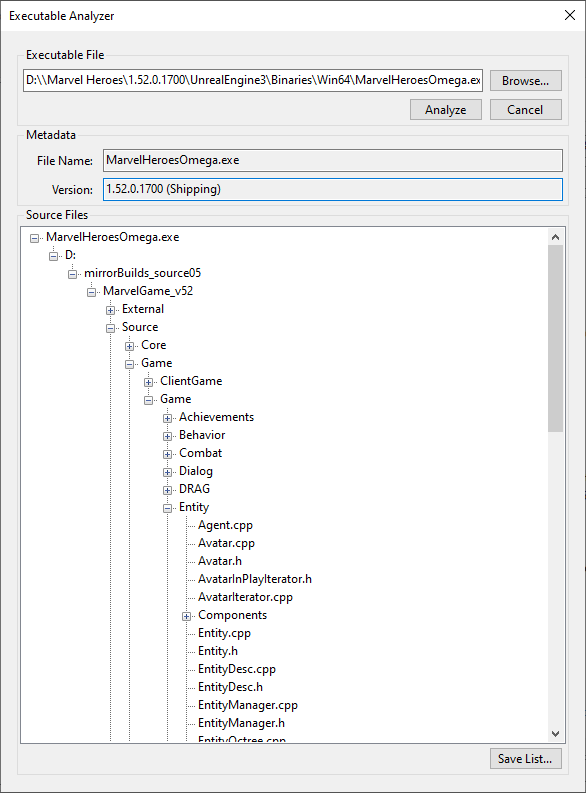Collapse the D: drive node

coord(54,256)
